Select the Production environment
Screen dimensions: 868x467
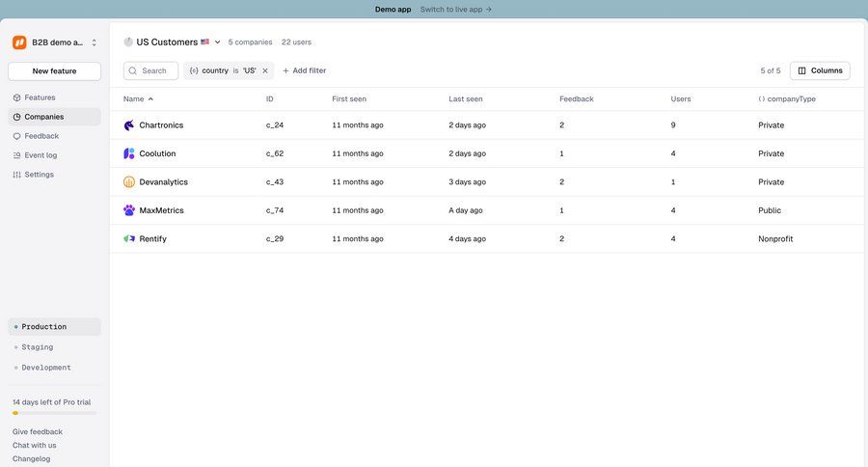54,327
